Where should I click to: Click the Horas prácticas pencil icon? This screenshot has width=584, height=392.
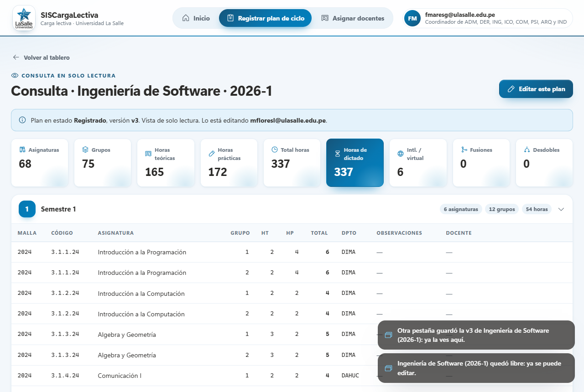[x=211, y=154]
